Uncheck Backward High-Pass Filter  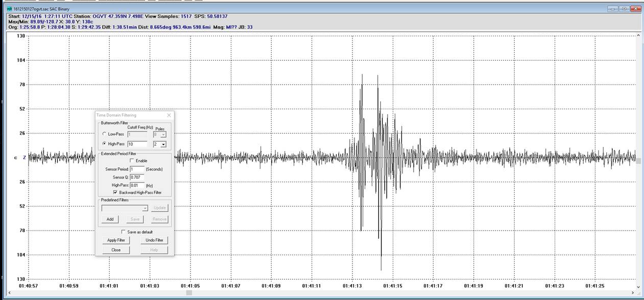point(115,192)
